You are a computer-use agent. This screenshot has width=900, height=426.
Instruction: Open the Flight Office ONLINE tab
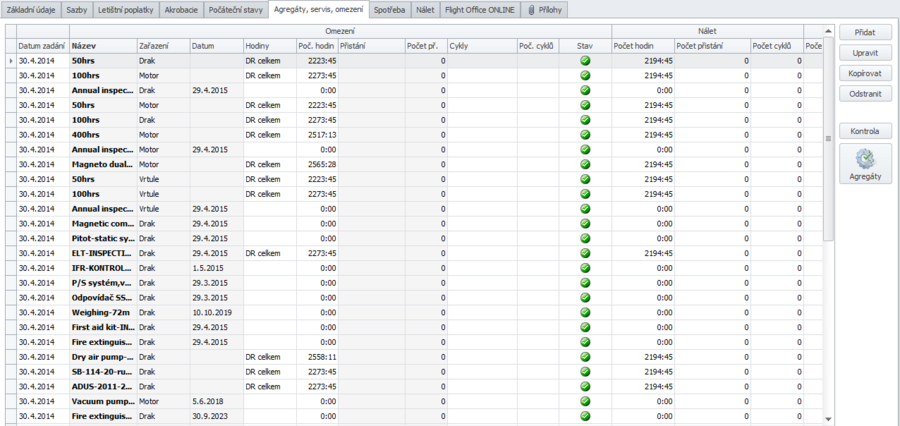(477, 10)
